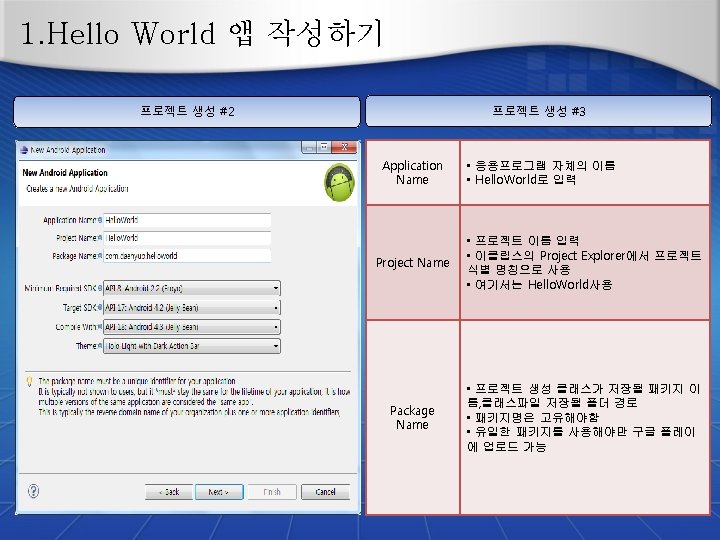Click the slide title '1.Hello World 앱 작성하기'
Screen dimensions: 720x540
tap(201, 33)
